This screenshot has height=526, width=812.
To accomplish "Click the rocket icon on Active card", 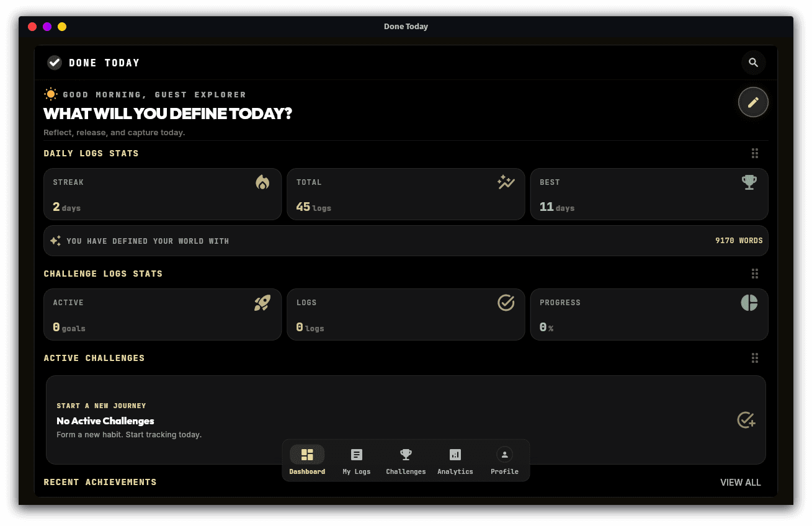I will [x=262, y=303].
